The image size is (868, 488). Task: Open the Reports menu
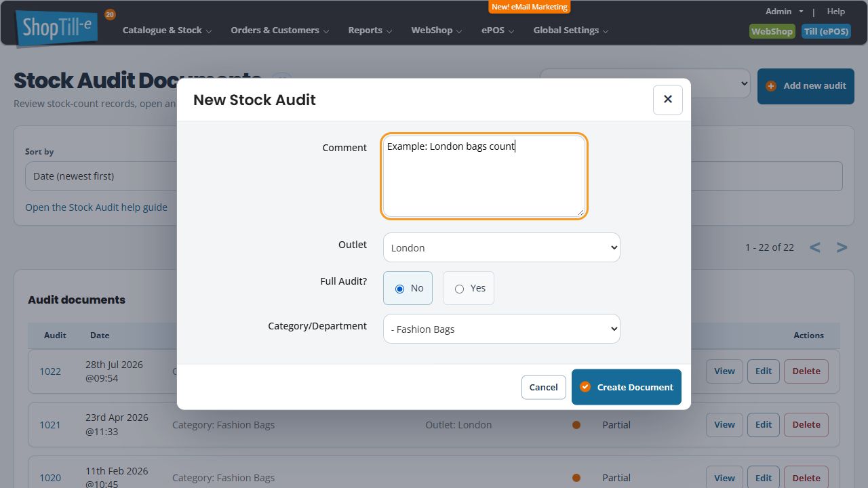370,30
